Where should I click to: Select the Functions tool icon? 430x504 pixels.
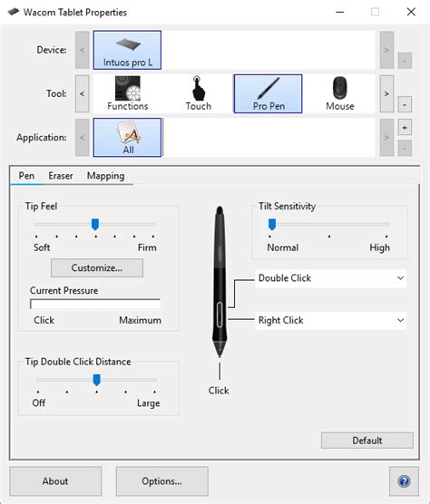point(128,93)
